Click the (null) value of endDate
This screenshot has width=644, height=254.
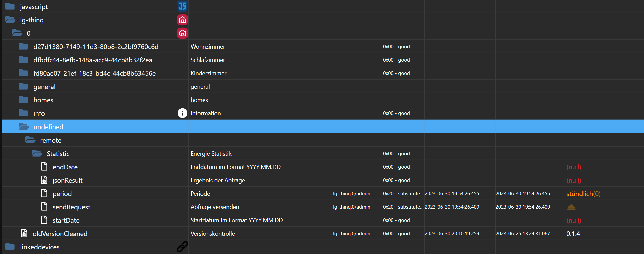[x=574, y=167]
